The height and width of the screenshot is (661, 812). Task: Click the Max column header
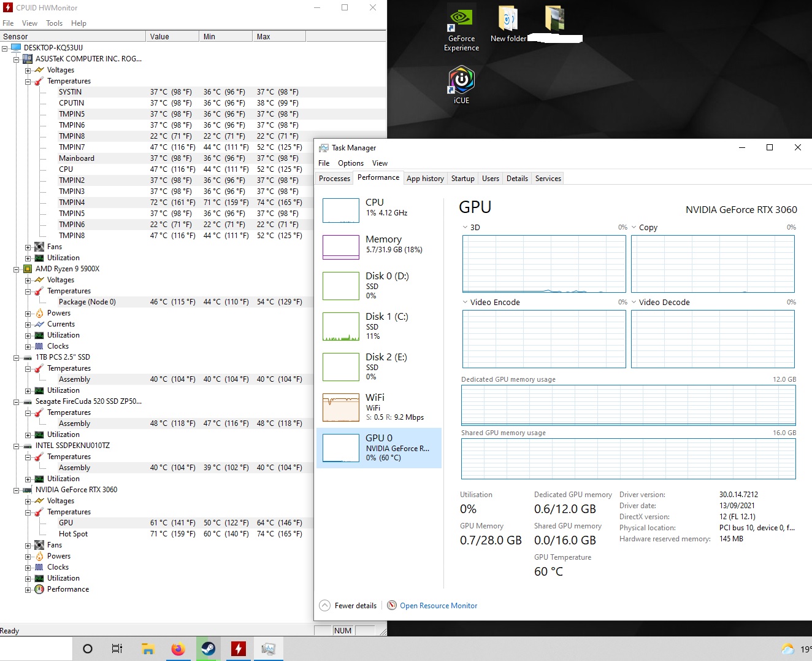(279, 36)
